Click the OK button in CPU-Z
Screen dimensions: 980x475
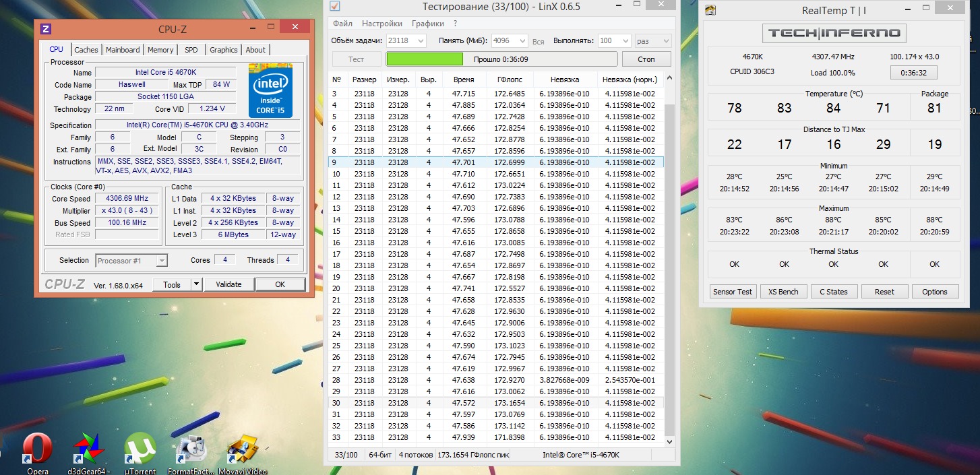(x=280, y=284)
